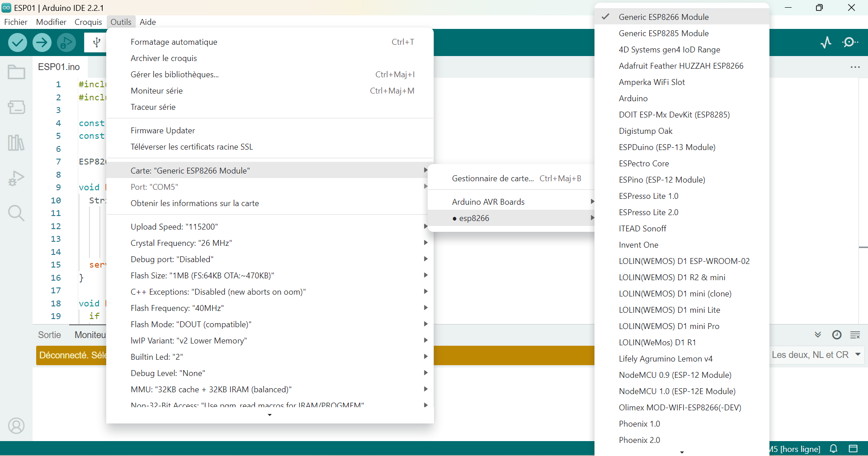The height and width of the screenshot is (456, 868).
Task: Click the Arduino IDE app logo
Action: [6, 8]
